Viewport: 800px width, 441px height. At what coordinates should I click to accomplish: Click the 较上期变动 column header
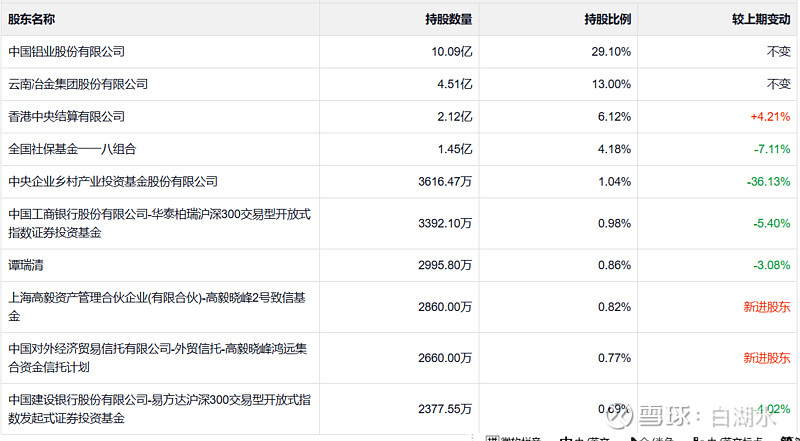click(x=761, y=19)
